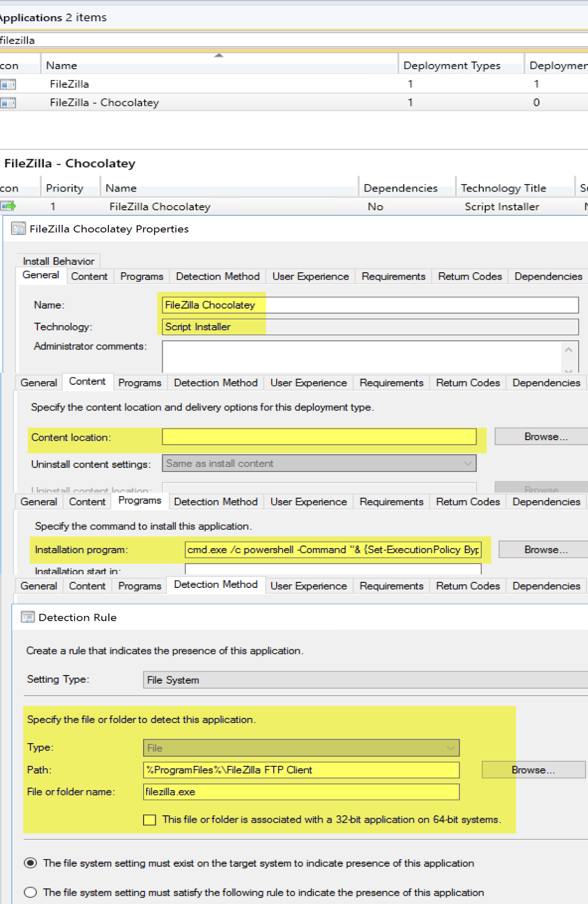Open the Setting Type File System dropdown
This screenshot has width=588, height=904.
pyautogui.click(x=365, y=680)
